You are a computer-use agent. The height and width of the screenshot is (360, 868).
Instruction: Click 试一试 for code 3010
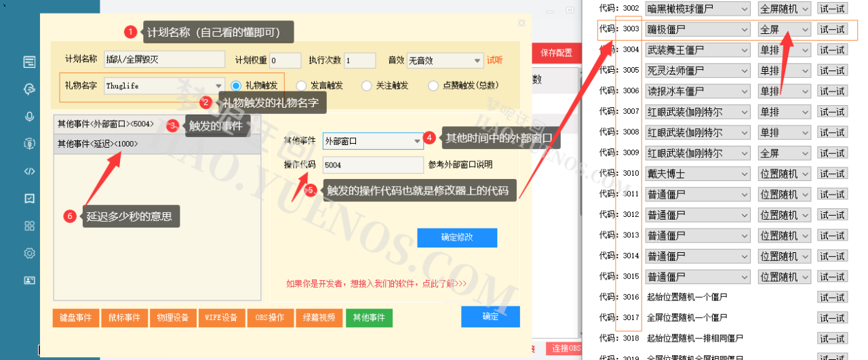[x=832, y=174]
